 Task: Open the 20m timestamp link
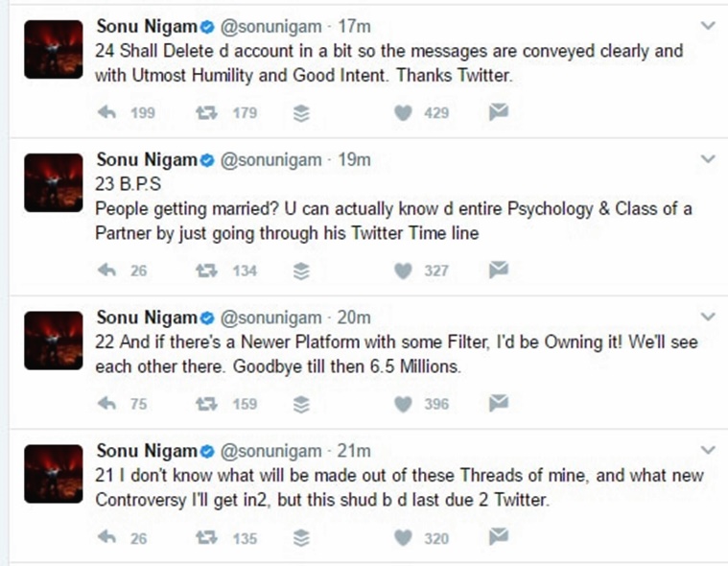pyautogui.click(x=354, y=318)
